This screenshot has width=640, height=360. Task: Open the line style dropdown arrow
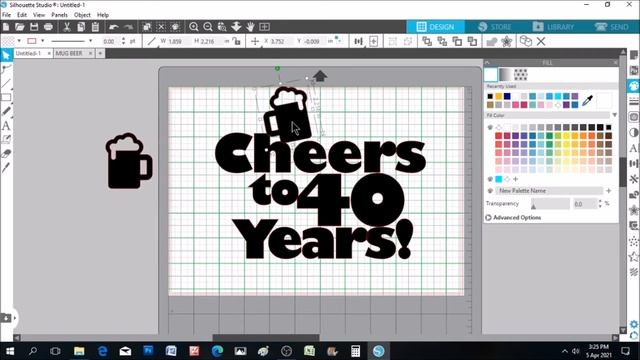[90, 41]
